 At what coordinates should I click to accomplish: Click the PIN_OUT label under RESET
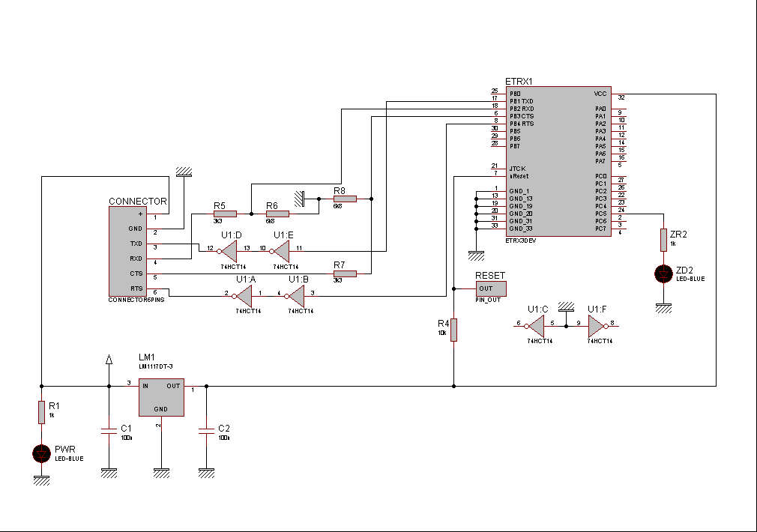488,300
